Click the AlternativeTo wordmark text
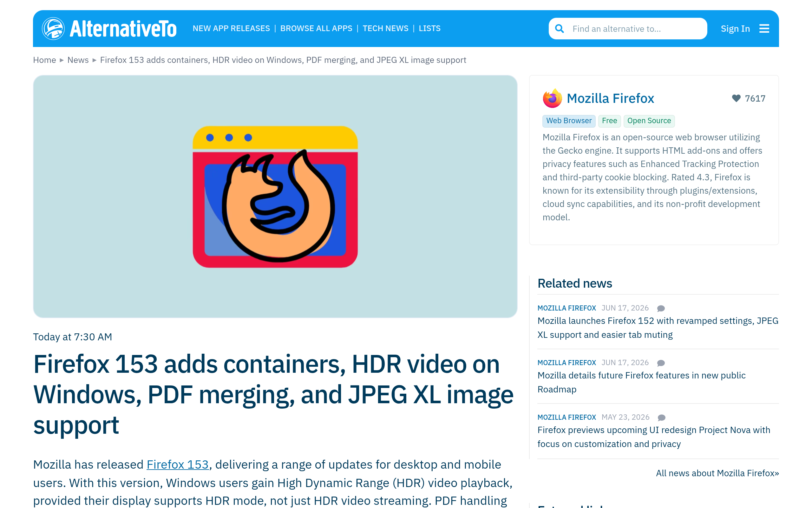Image resolution: width=812 pixels, height=508 pixels. 123,29
